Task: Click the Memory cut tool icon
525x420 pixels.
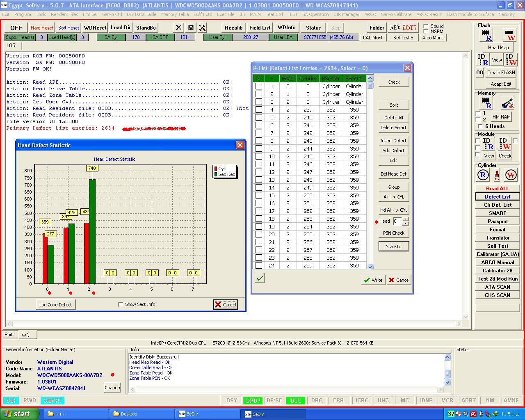Action: 507,103
